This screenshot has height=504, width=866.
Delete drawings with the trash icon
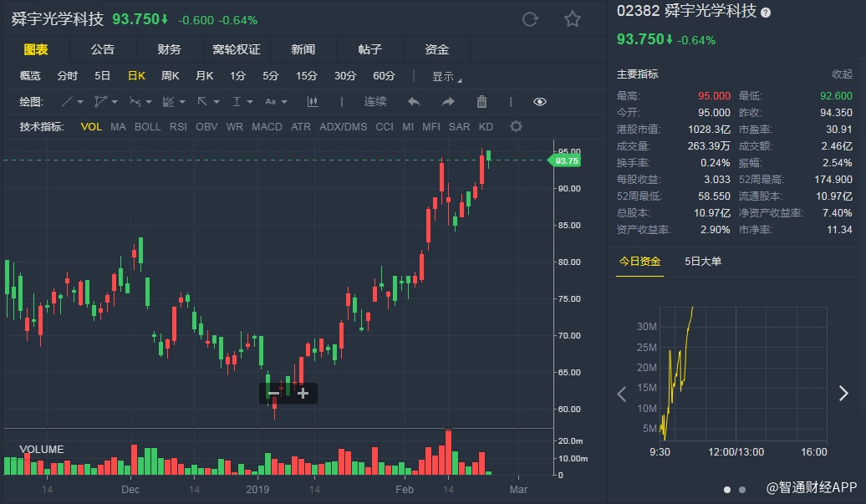point(481,102)
